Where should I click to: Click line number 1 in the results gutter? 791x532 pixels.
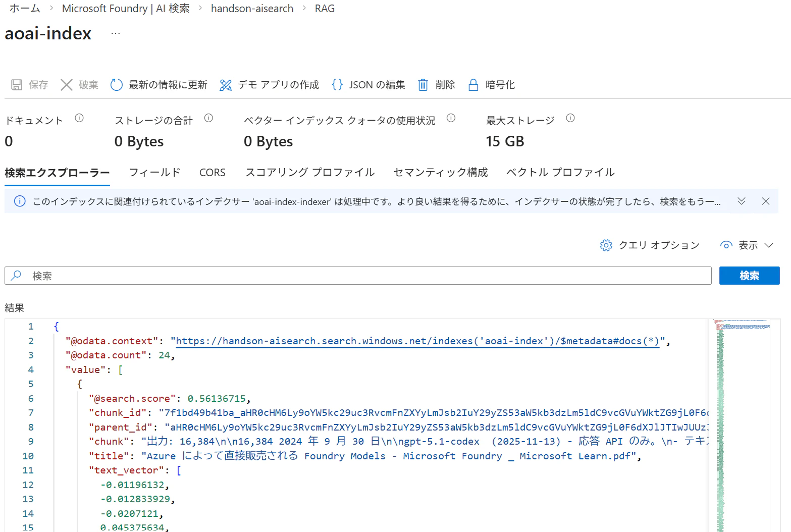[x=31, y=327]
